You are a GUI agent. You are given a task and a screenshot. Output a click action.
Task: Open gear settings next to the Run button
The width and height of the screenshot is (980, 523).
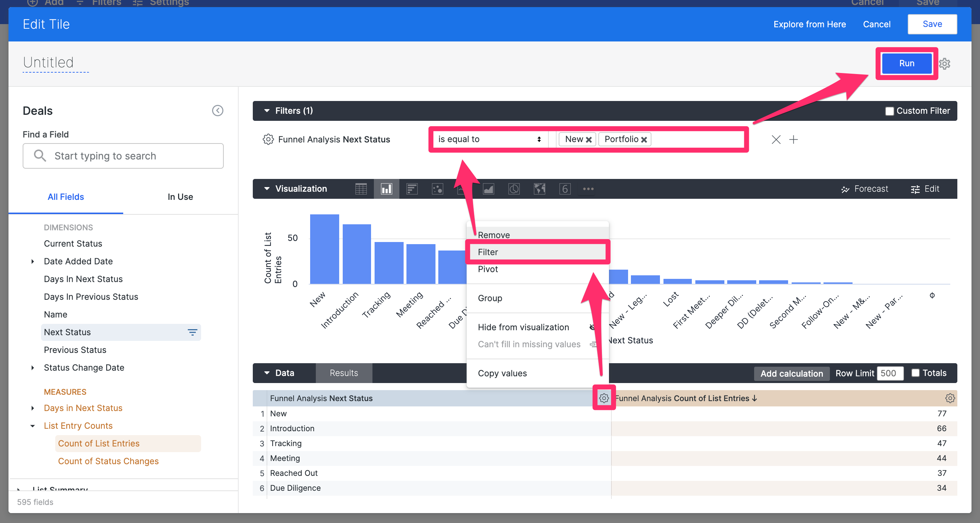coord(945,63)
